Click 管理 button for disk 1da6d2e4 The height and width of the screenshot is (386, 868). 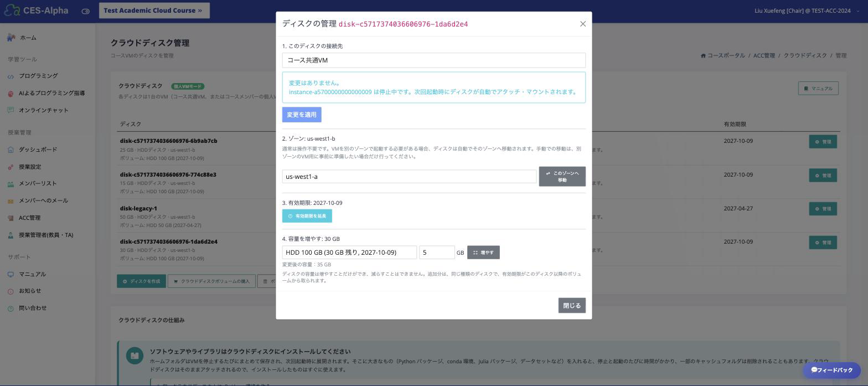[823, 243]
